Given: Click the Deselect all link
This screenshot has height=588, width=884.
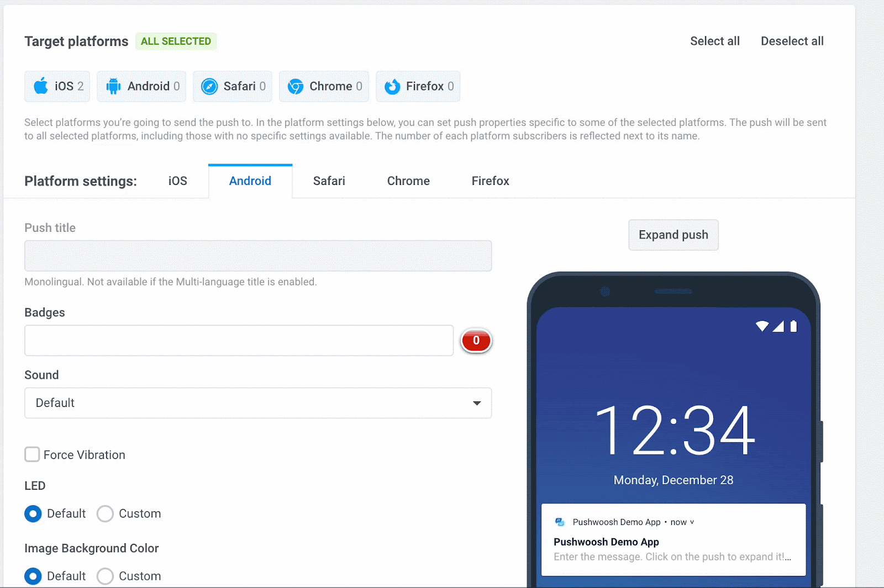Looking at the screenshot, I should [792, 41].
